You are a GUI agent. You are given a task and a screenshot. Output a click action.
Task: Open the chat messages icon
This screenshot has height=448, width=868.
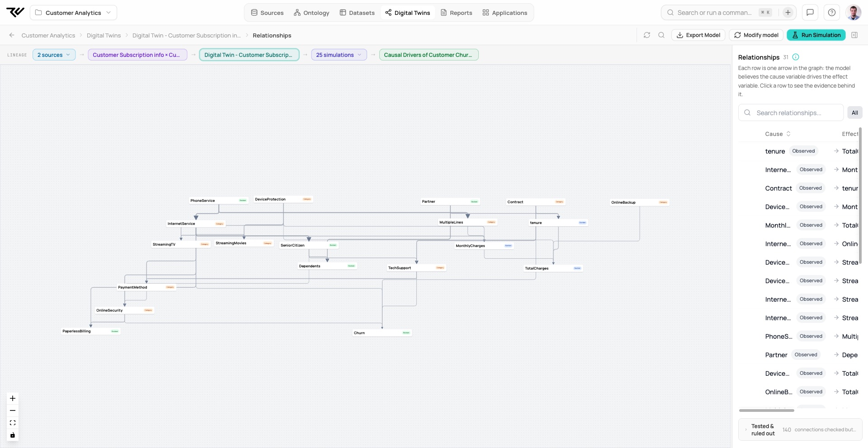tap(810, 13)
